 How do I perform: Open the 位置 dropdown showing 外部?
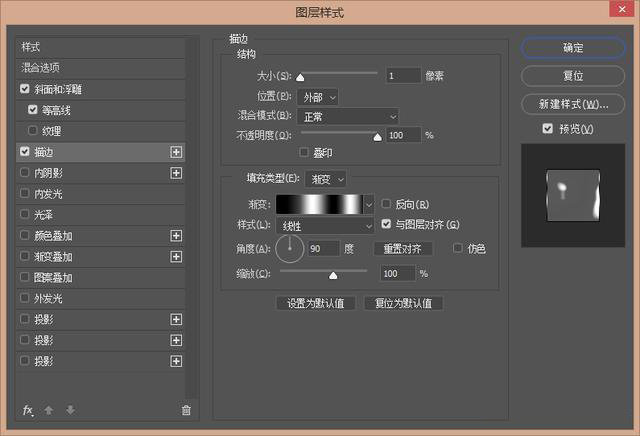(x=318, y=97)
